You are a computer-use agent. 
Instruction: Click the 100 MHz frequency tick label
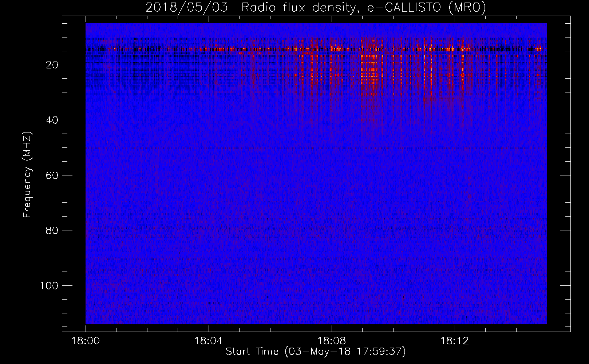tap(49, 286)
